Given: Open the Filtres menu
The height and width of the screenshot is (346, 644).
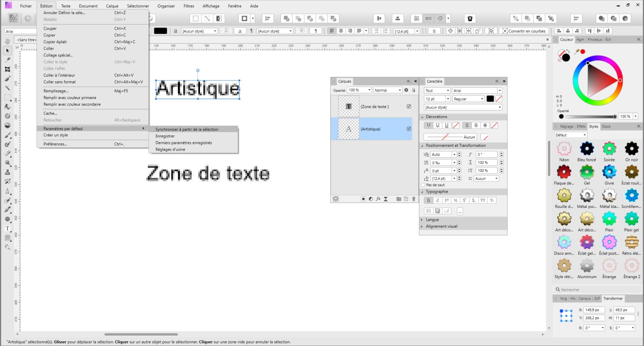Looking at the screenshot, I should (x=189, y=6).
